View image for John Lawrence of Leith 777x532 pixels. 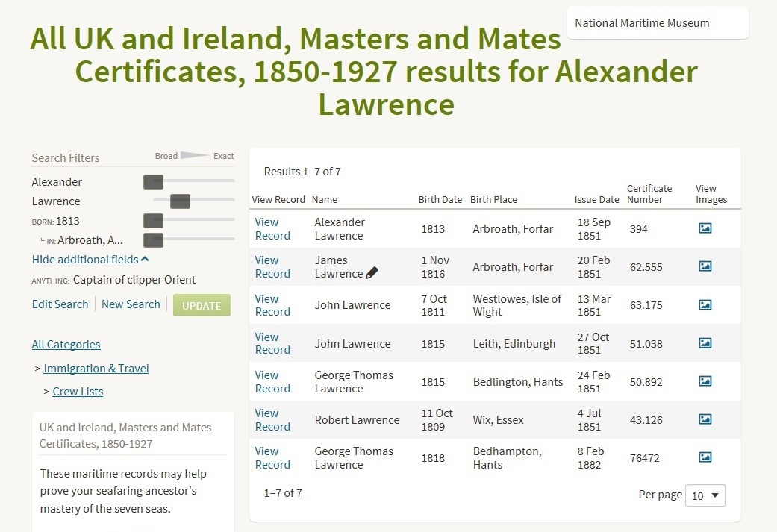click(x=705, y=343)
